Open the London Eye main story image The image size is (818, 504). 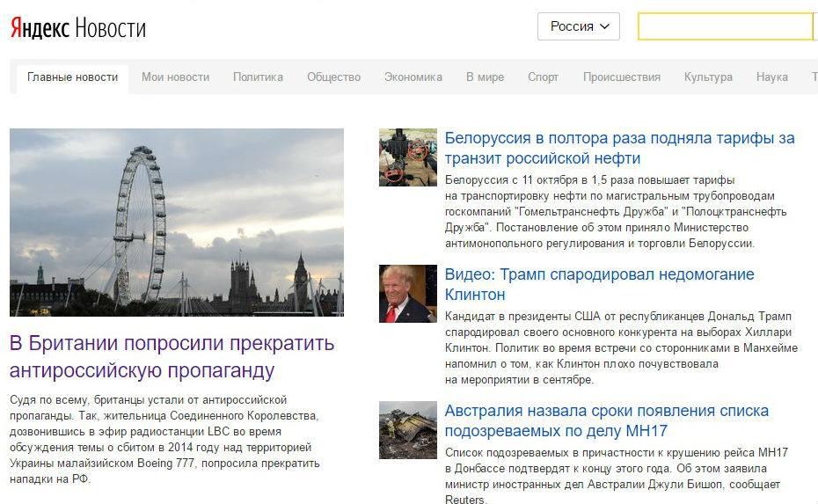(177, 223)
